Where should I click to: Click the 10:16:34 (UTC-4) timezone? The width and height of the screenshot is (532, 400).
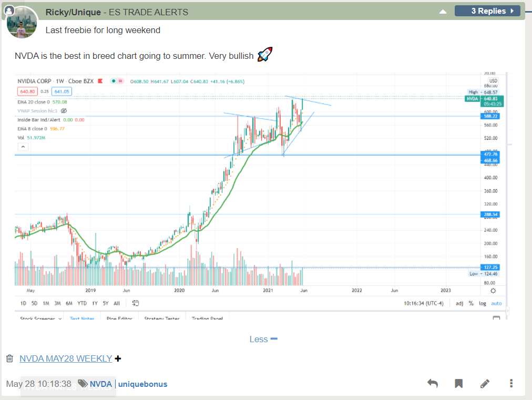423,303
